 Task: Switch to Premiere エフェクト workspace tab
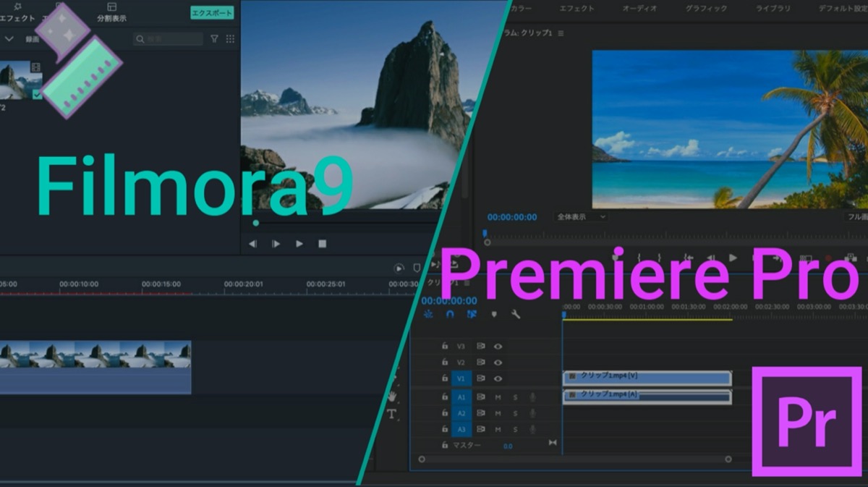tap(576, 9)
